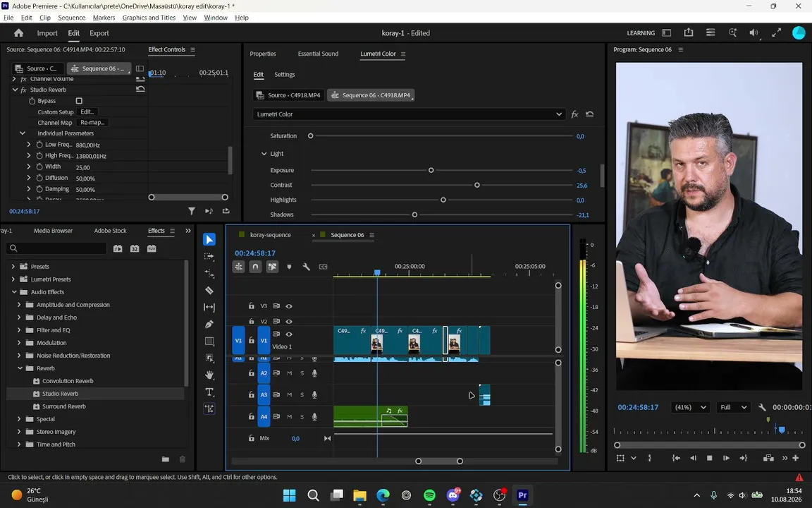Mute audio track A2

click(x=290, y=373)
